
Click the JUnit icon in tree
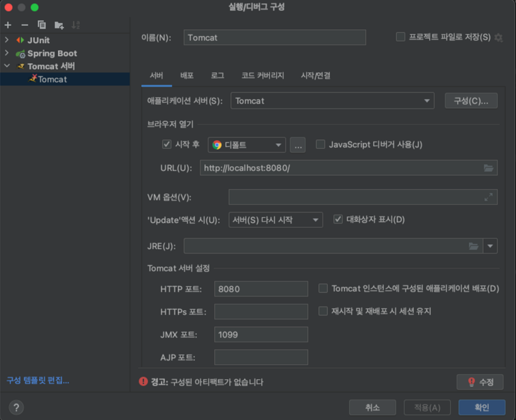(x=21, y=40)
